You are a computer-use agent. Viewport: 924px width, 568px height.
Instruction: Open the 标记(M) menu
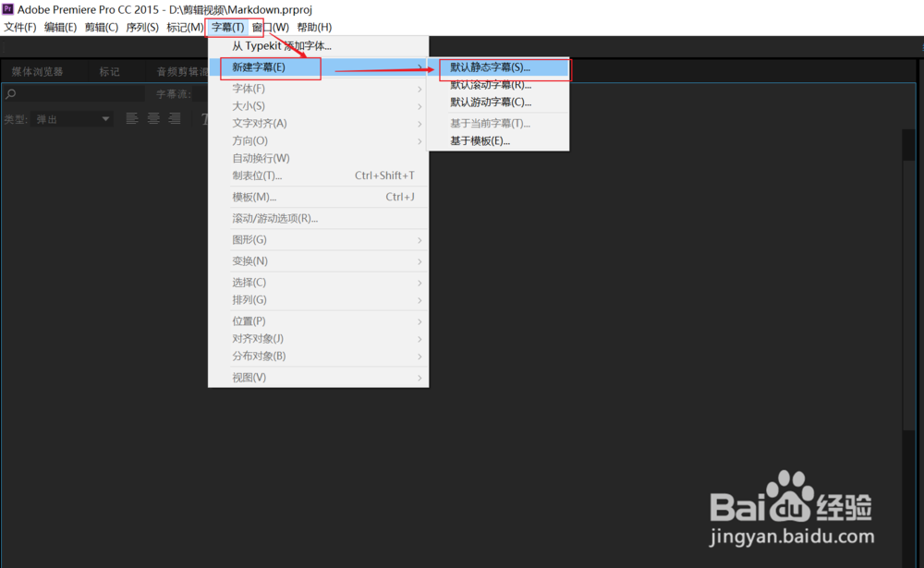(x=185, y=27)
